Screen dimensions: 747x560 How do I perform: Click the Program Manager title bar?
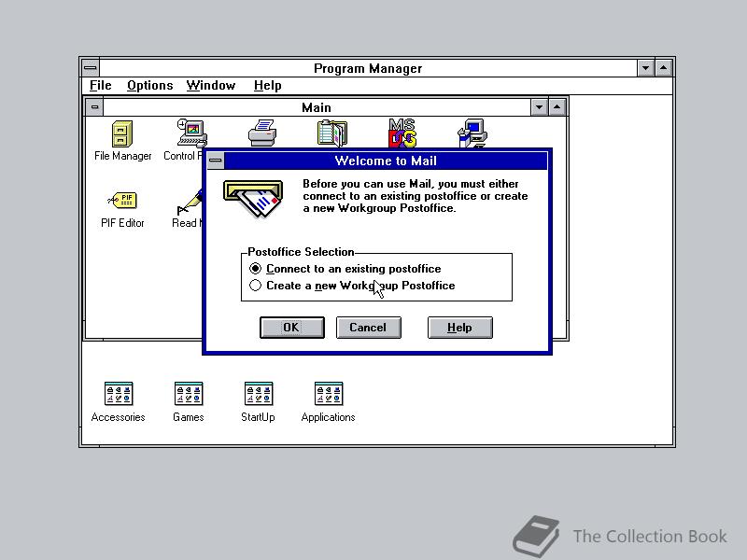coord(368,68)
